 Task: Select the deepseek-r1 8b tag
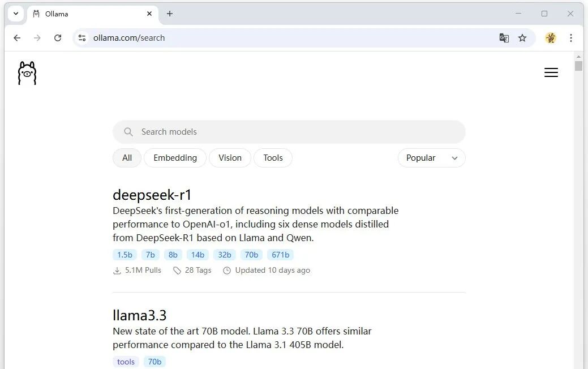(x=173, y=255)
